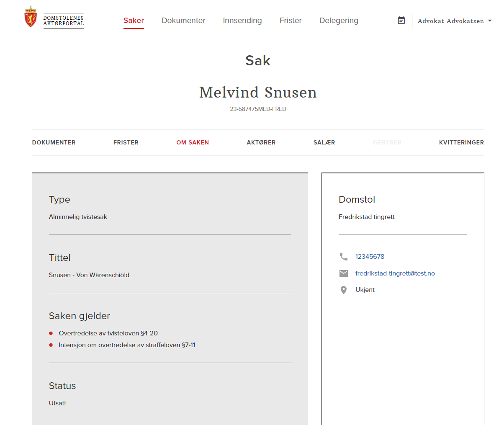Image resolution: width=504 pixels, height=425 pixels.
Task: Click Overtredelse av tvisteloven §4-20
Action: click(108, 333)
